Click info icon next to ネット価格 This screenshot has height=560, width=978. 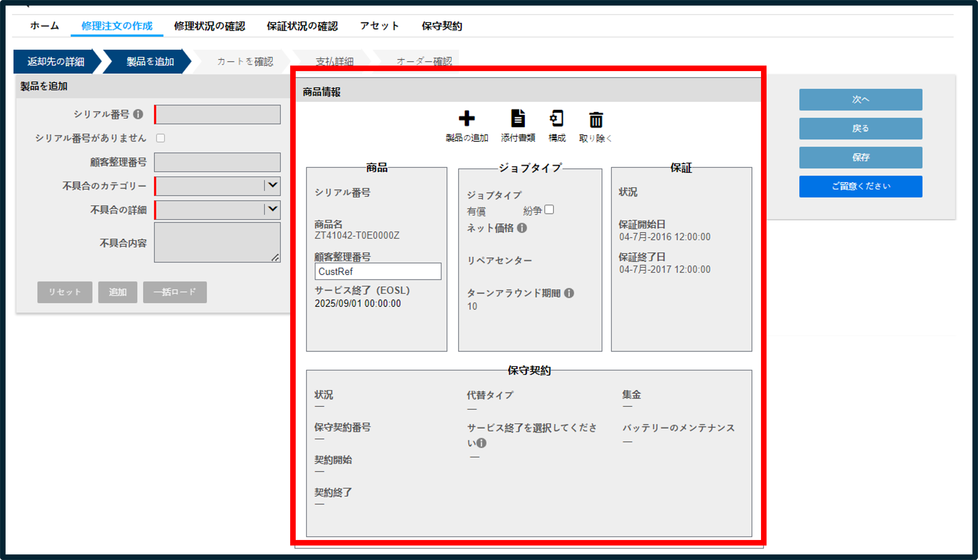click(x=522, y=228)
